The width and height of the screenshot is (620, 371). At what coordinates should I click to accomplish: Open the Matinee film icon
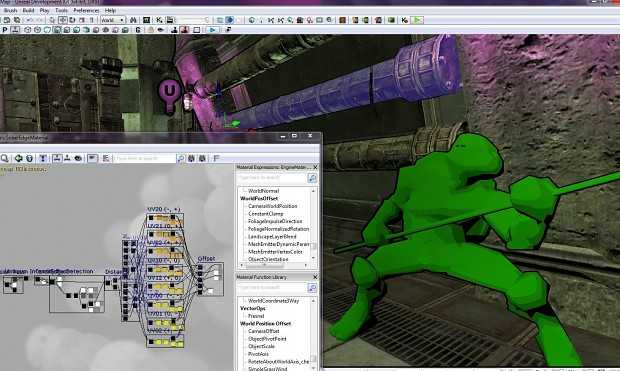pyautogui.click(x=170, y=20)
